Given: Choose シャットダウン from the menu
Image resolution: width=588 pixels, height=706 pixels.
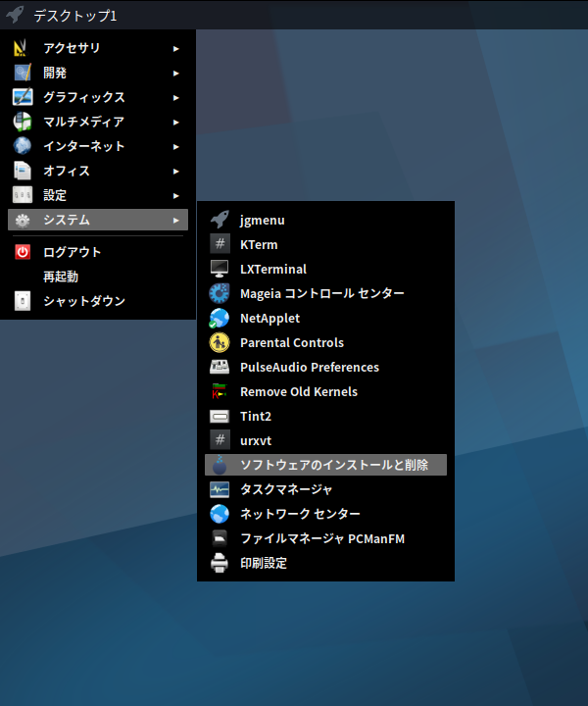Looking at the screenshot, I should tap(98, 301).
